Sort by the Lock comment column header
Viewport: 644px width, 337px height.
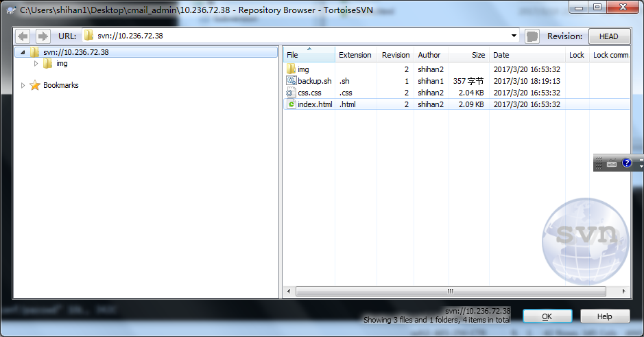(610, 55)
